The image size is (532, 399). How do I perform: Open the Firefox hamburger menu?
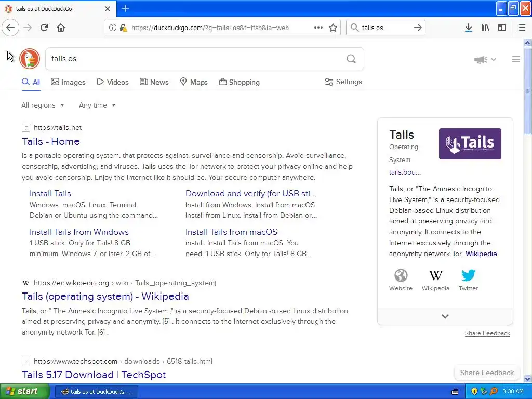[522, 28]
